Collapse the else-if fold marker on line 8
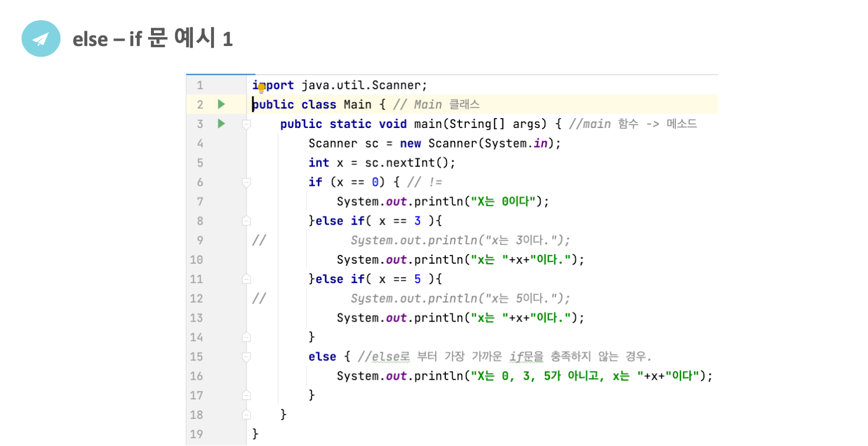 (246, 221)
